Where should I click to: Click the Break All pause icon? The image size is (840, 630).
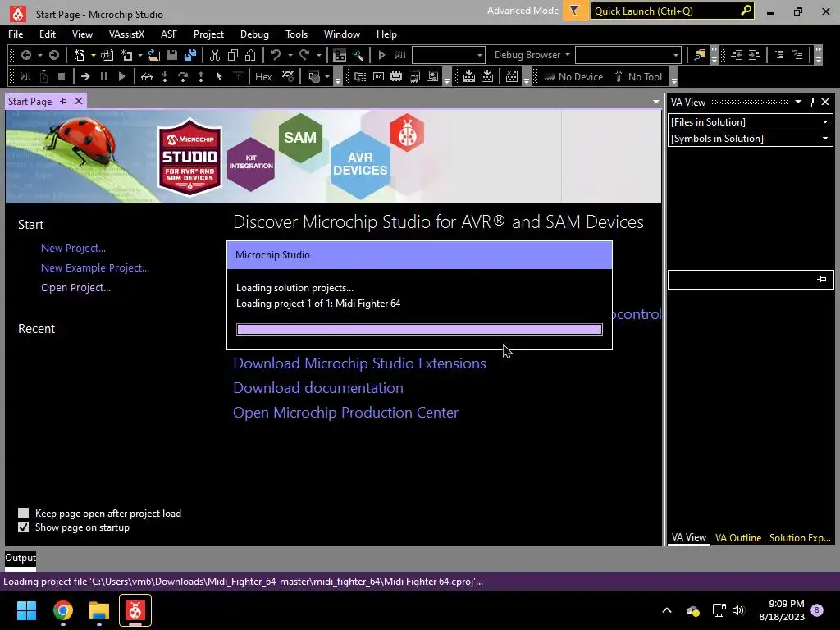point(104,76)
